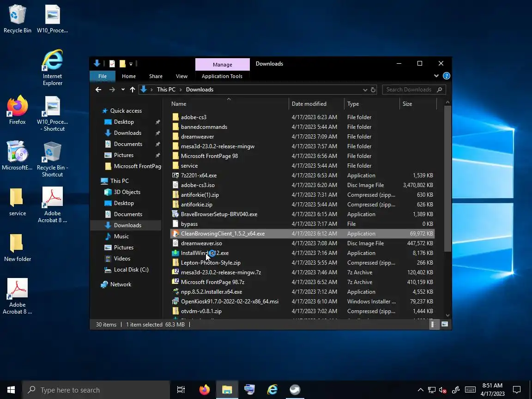
Task: Select OpenKiosk91.7.0-2022-02-22-x86_64.msi
Action: (230, 301)
